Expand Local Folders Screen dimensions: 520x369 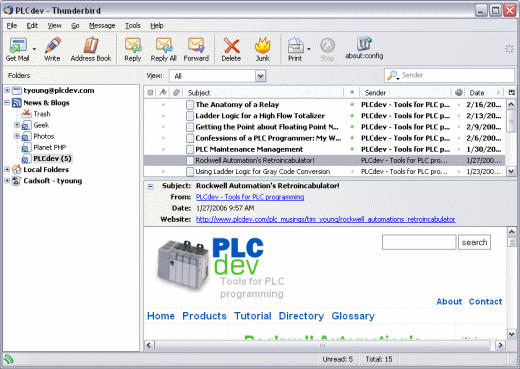point(7,169)
